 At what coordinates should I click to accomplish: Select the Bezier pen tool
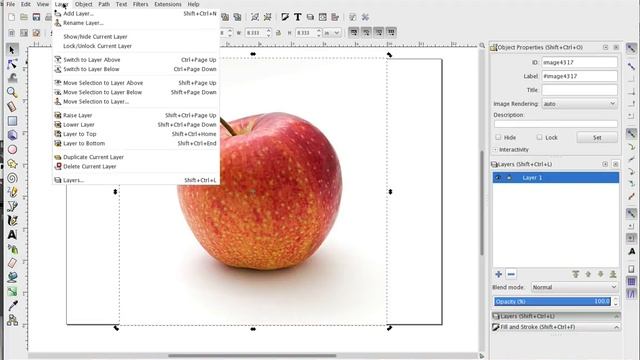click(x=12, y=206)
